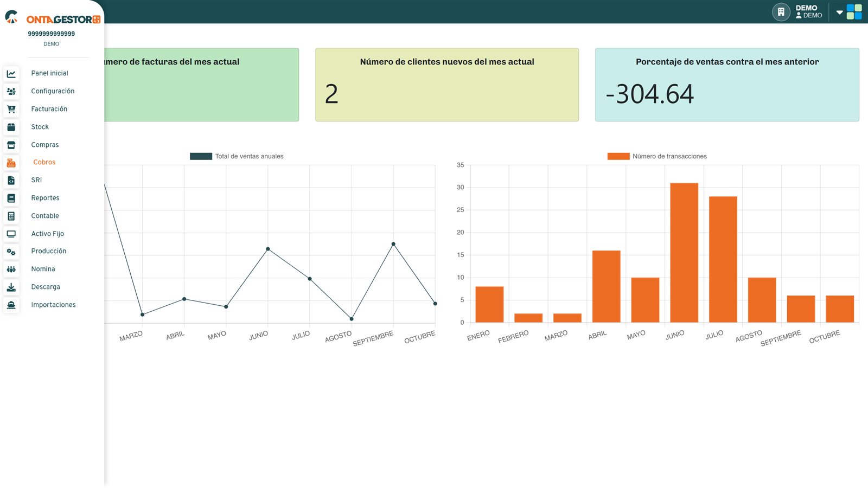This screenshot has width=868, height=488.
Task: Open the Nomina section
Action: point(43,269)
